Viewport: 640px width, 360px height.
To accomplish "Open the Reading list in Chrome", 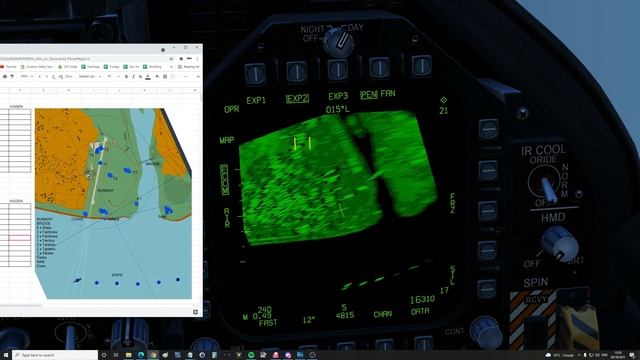I will [x=189, y=67].
